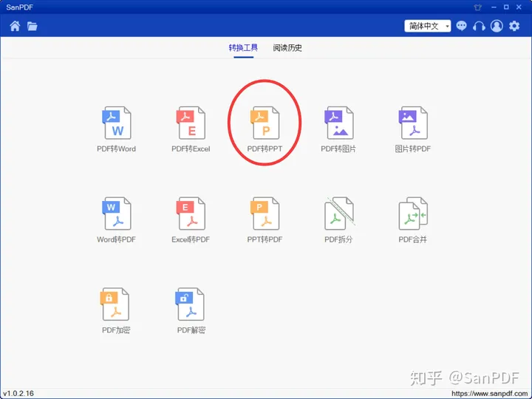Select the PDF拆分 split tool icon
Viewport: 532px width, 399px height.
point(338,214)
